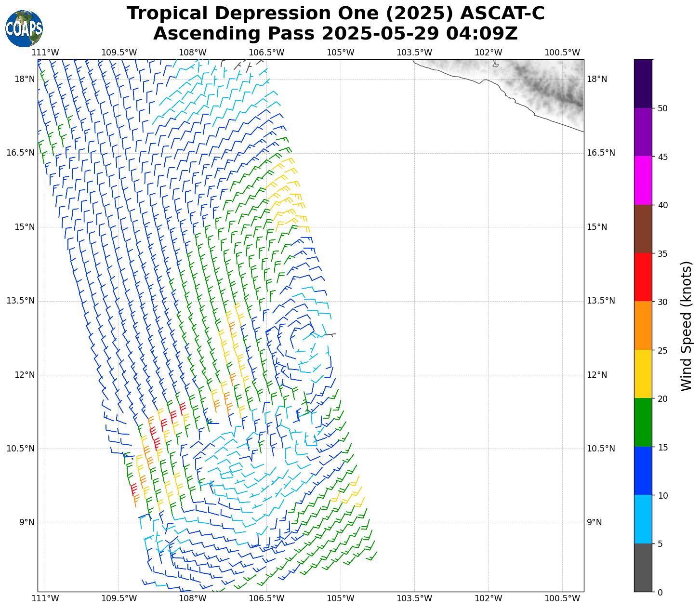700x609 pixels.
Task: Click the "Tropical Depression One (2025) ASCAT-C" title
Action: [x=335, y=13]
